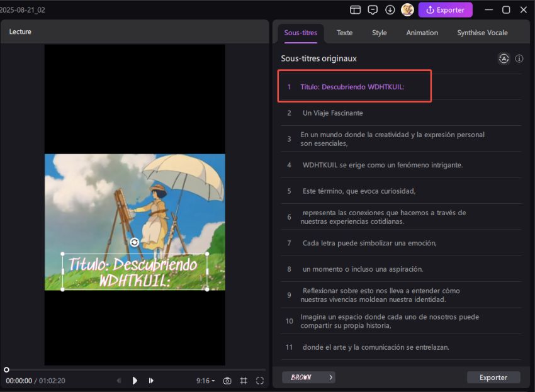Open the feedback chat icon near the top
The height and width of the screenshot is (392, 535).
373,9
